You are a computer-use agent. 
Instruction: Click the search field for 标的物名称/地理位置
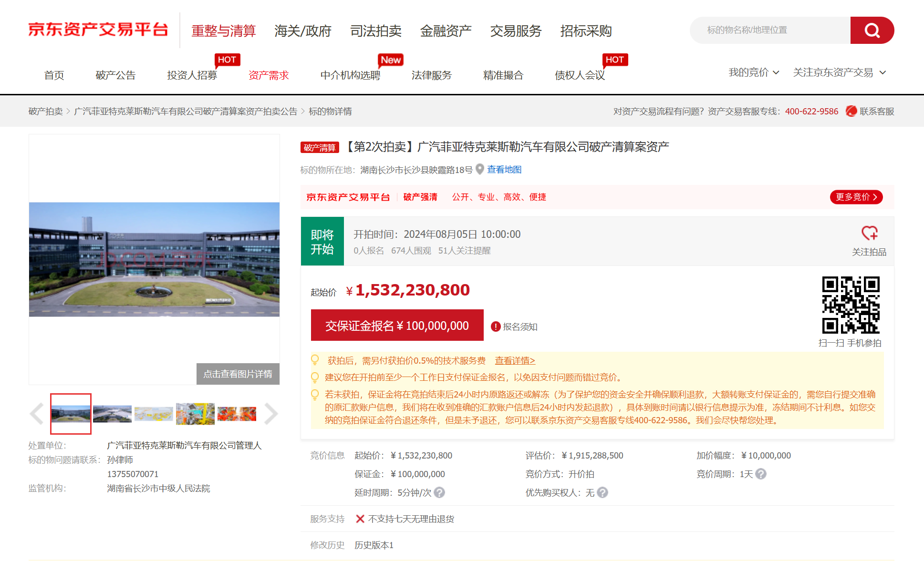coord(770,31)
